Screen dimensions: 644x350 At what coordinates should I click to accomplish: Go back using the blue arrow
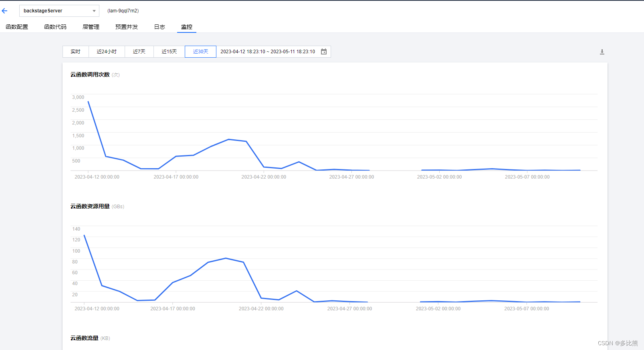point(5,11)
